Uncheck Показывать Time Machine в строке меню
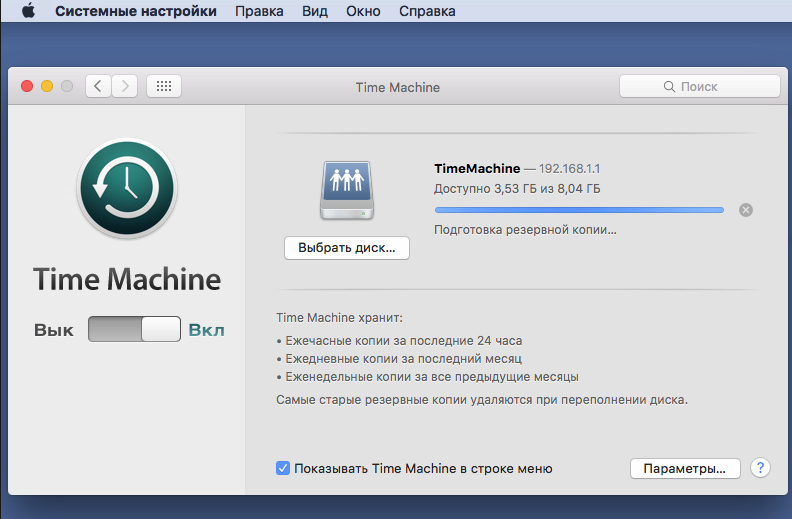792x519 pixels. (x=283, y=468)
